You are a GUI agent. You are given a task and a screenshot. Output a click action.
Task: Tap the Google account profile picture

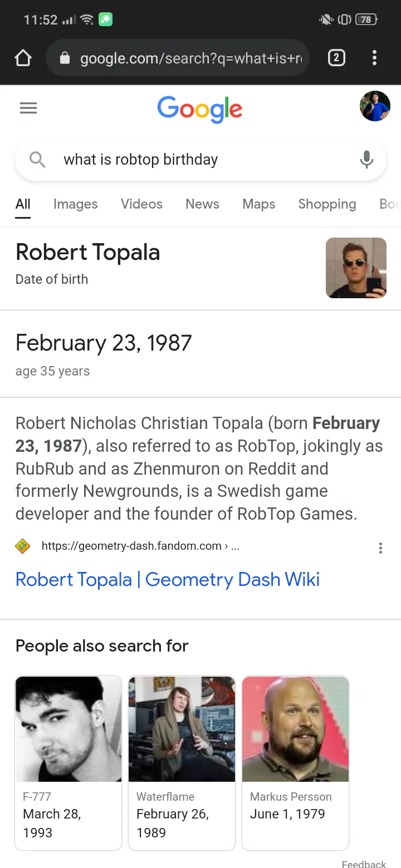[x=375, y=106]
